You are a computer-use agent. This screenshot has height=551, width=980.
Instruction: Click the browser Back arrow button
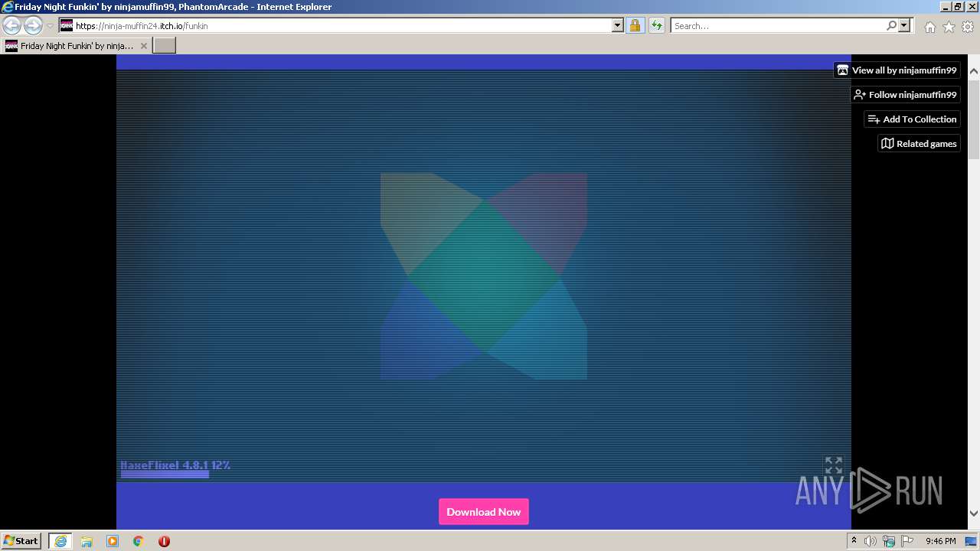coord(12,25)
